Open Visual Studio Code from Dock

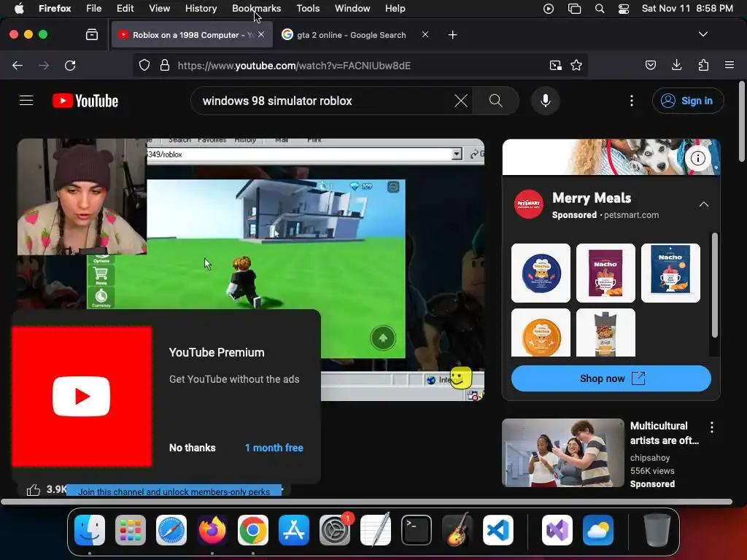click(x=498, y=530)
